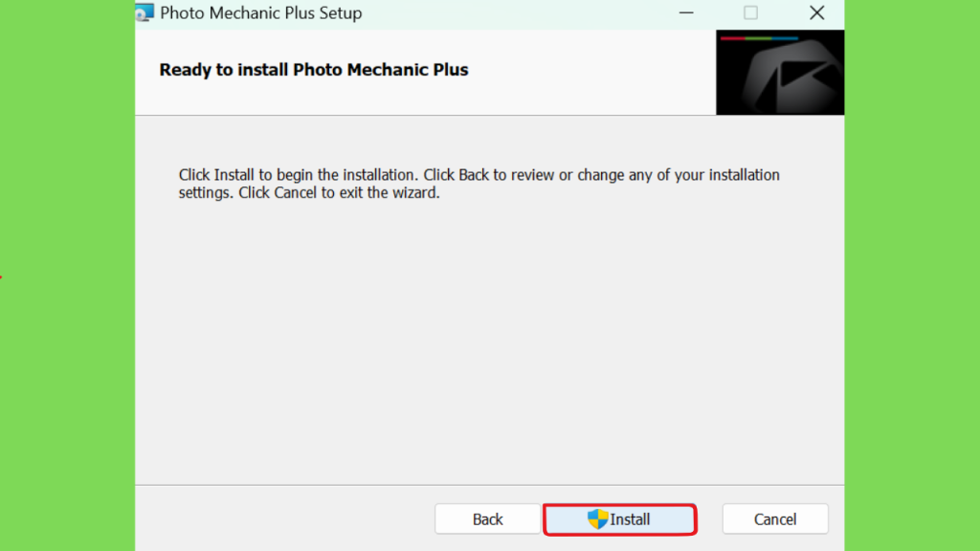Click the empty gray dialog body area
The width and height of the screenshot is (980, 551).
[489, 343]
